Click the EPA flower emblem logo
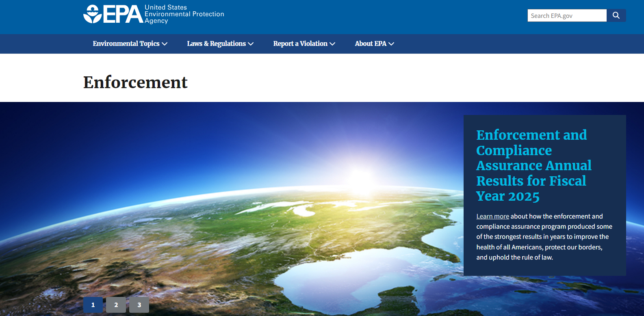644x316 pixels. (x=92, y=14)
